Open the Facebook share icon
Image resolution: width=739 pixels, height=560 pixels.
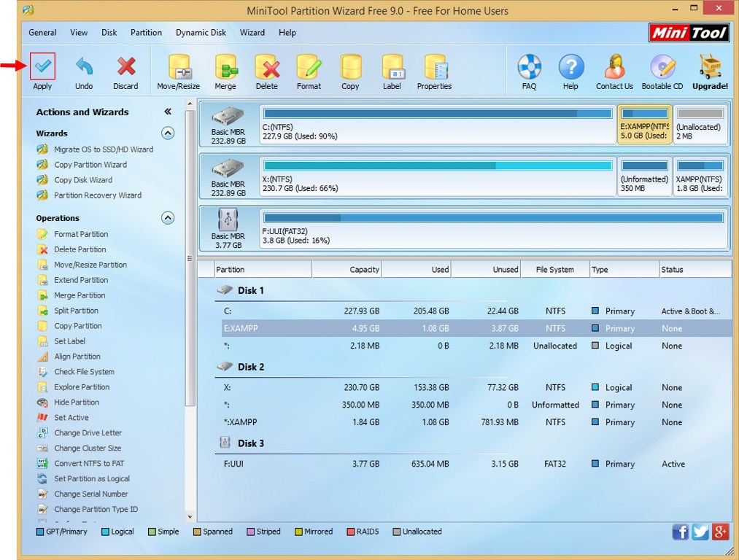(680, 532)
